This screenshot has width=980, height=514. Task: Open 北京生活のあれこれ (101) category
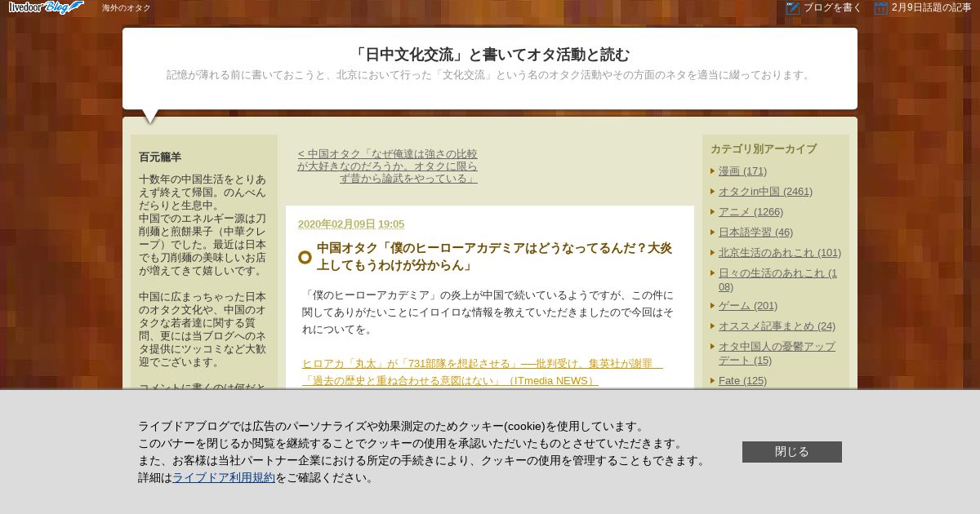(780, 253)
